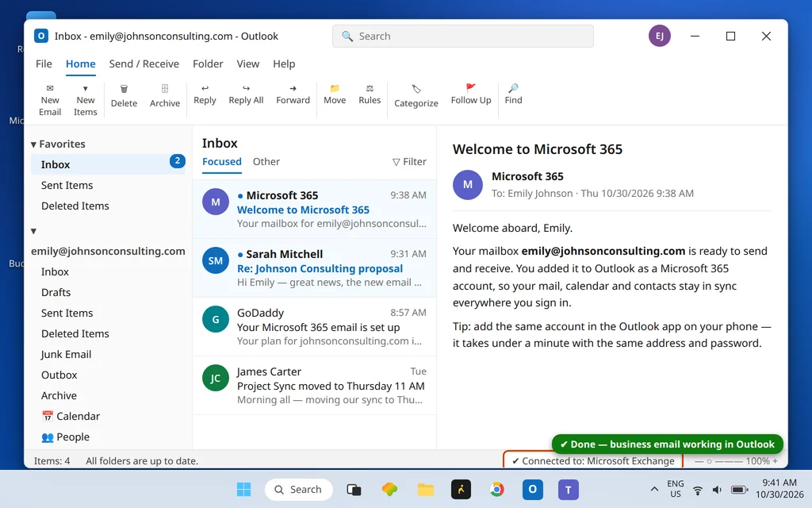Open the Drafts folder
The height and width of the screenshot is (508, 812).
click(x=108, y=292)
